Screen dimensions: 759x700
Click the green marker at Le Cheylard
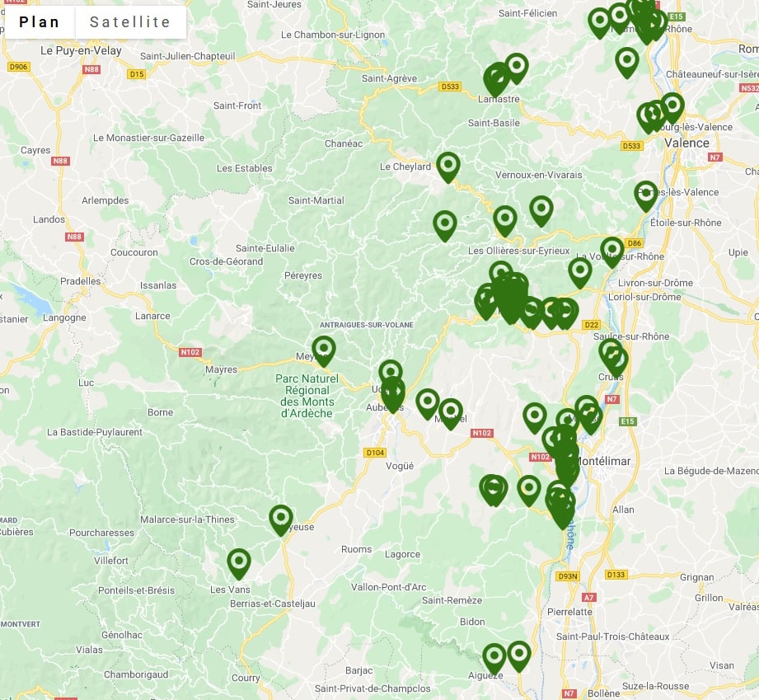click(447, 166)
